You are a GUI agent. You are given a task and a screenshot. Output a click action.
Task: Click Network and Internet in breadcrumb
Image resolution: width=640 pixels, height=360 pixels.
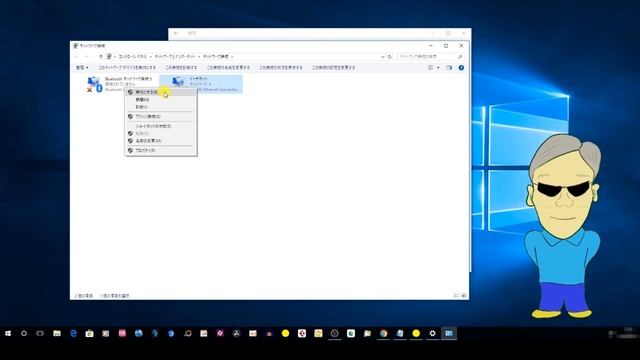coord(175,56)
